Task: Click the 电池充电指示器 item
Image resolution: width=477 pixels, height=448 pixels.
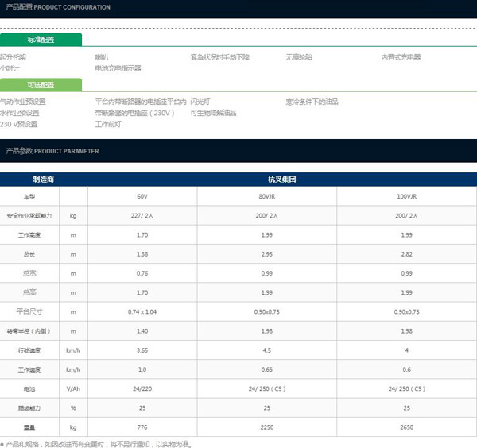Action: (118, 68)
